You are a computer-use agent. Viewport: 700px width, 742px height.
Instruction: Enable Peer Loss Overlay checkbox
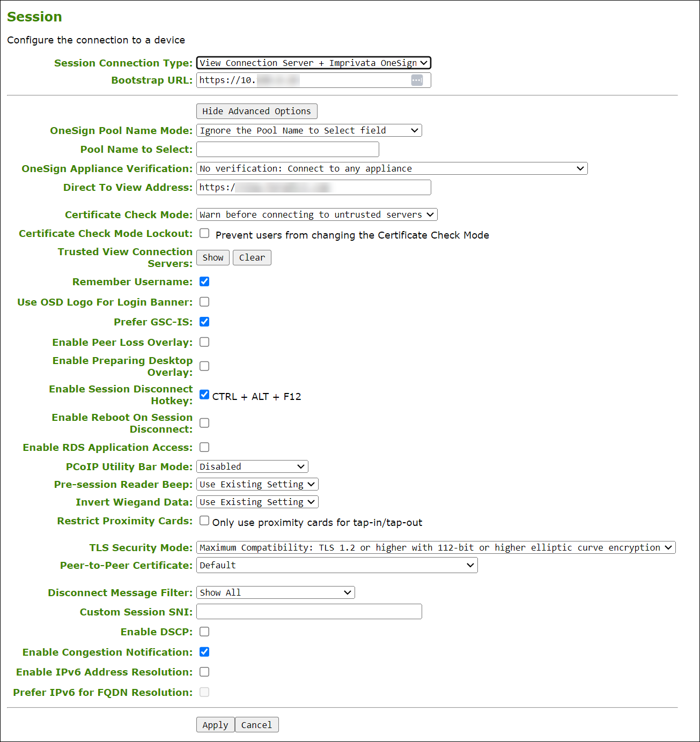point(204,342)
